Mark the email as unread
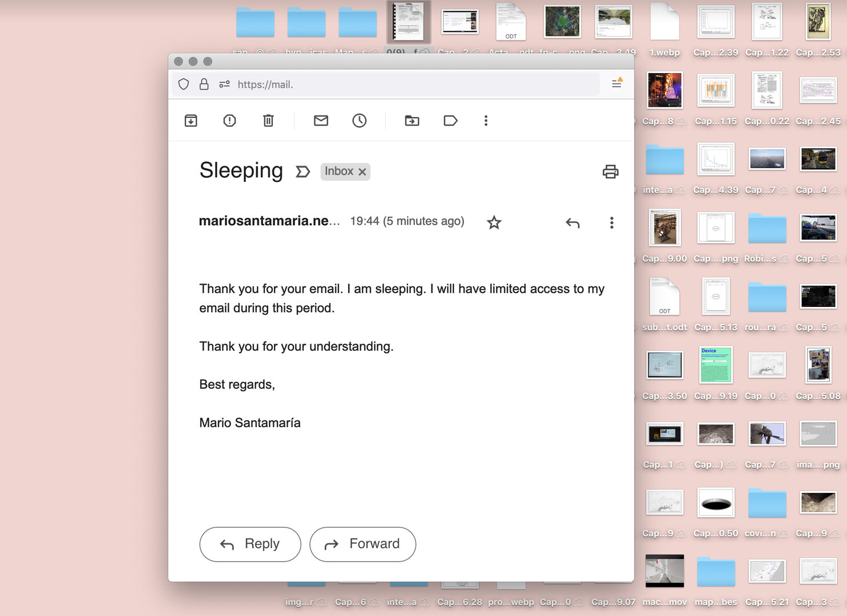Screen dimensions: 847x616 point(321,120)
